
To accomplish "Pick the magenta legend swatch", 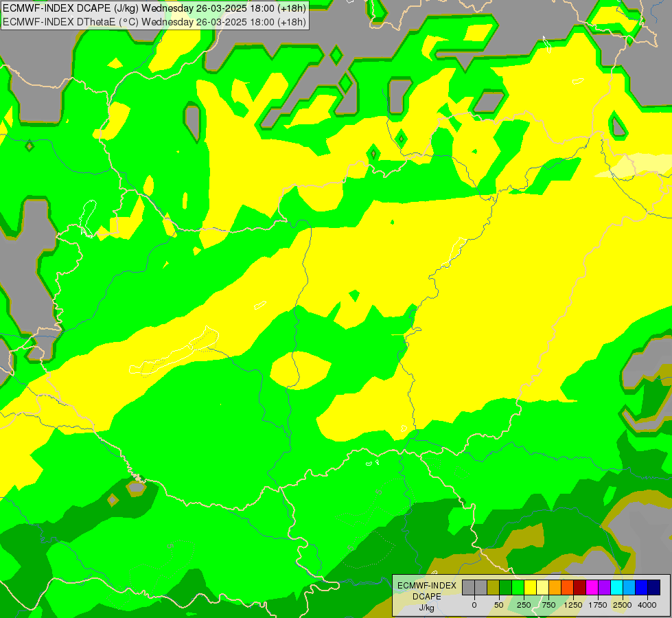I will coord(592,587).
